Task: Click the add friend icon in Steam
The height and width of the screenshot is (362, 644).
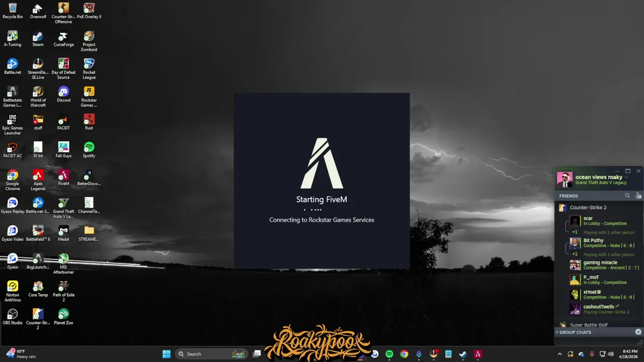Action: click(x=638, y=196)
